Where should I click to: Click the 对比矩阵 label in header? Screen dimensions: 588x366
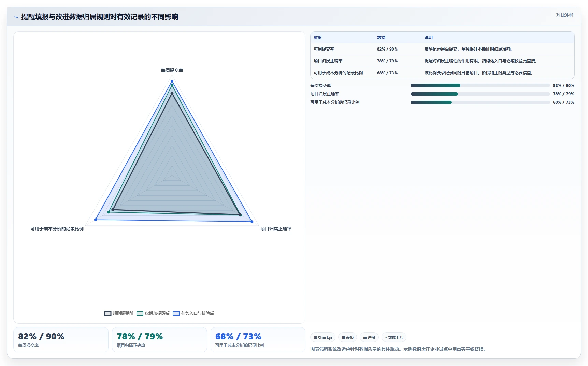point(565,15)
